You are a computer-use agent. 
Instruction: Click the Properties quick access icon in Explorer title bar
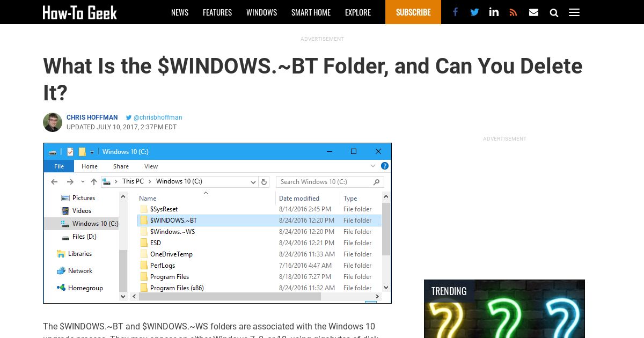[70, 152]
